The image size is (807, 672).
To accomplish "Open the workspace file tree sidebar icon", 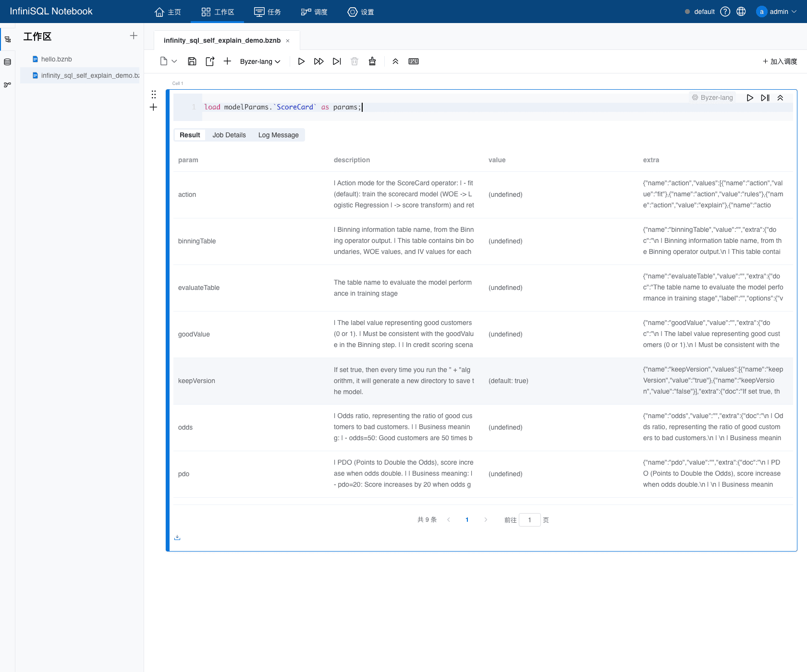I will (x=8, y=39).
